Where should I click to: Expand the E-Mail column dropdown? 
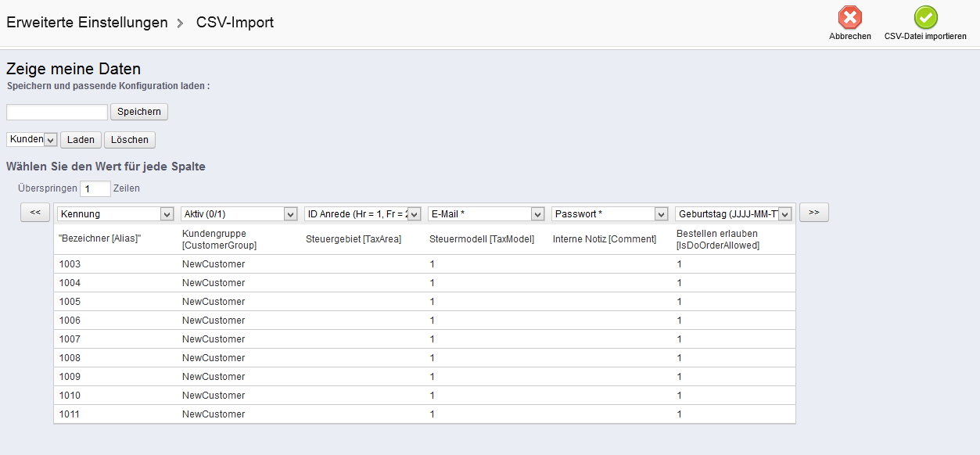[486, 214]
